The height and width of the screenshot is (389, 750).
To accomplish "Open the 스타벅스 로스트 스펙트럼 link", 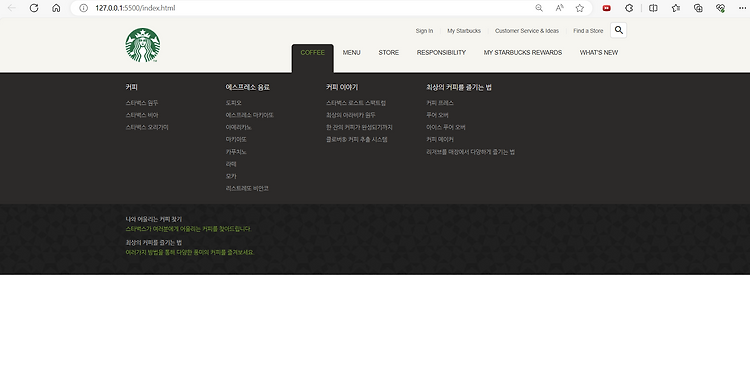I will [356, 103].
